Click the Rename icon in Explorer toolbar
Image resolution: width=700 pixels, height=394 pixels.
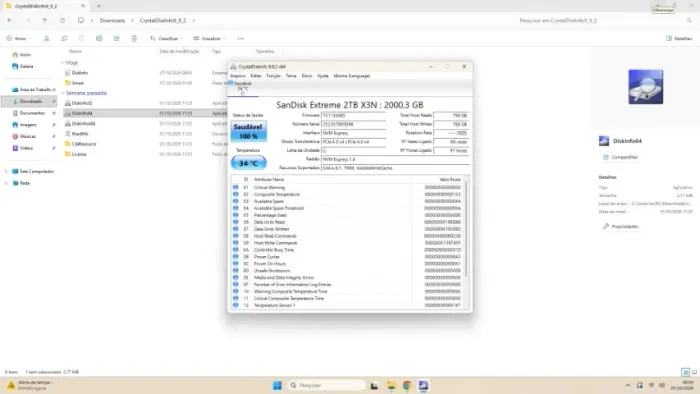coord(99,38)
